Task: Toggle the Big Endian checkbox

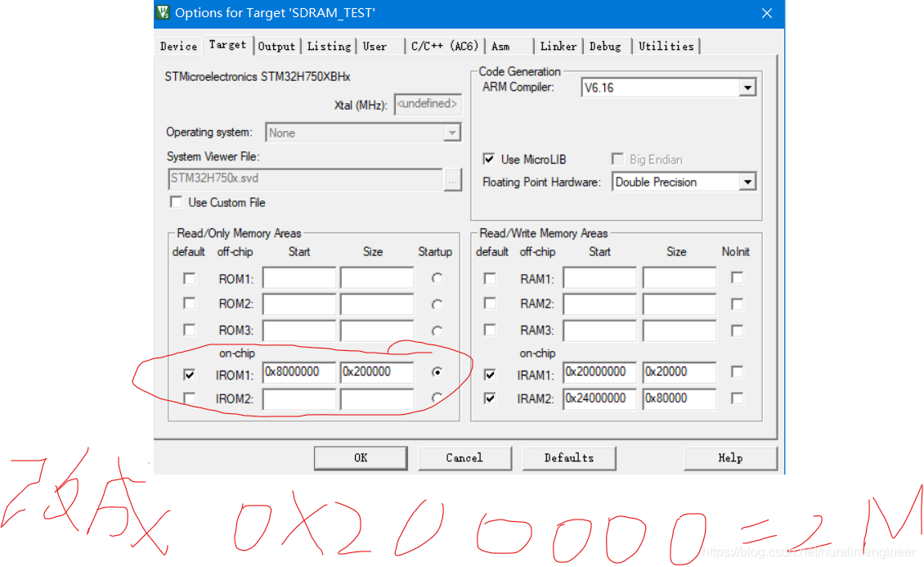Action: pos(617,160)
